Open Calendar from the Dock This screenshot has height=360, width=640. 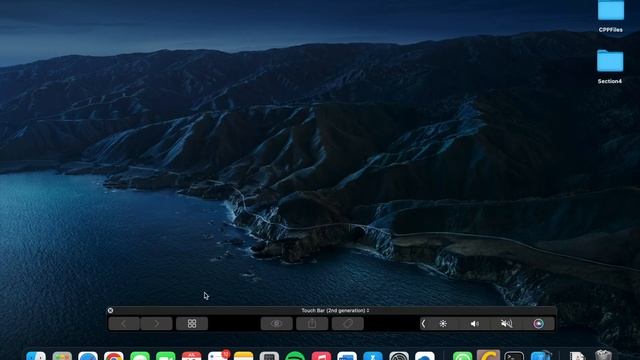(x=191, y=356)
